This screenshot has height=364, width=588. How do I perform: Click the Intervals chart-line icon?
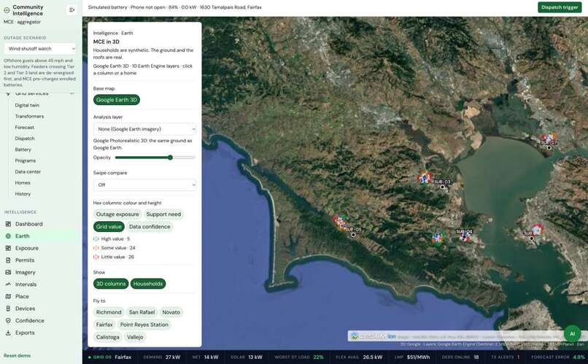pos(8,284)
